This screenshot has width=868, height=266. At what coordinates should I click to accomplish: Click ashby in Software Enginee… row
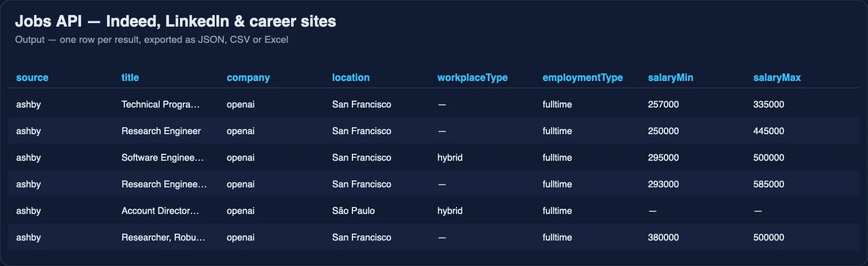pyautogui.click(x=28, y=158)
